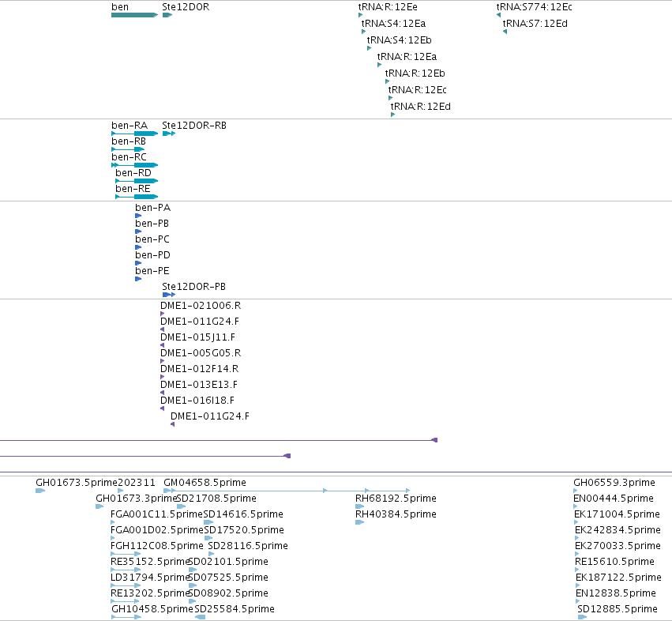Screen dimensions: 672x621
Task: Select the tRNA:S4:12Ea label
Action: [393, 24]
